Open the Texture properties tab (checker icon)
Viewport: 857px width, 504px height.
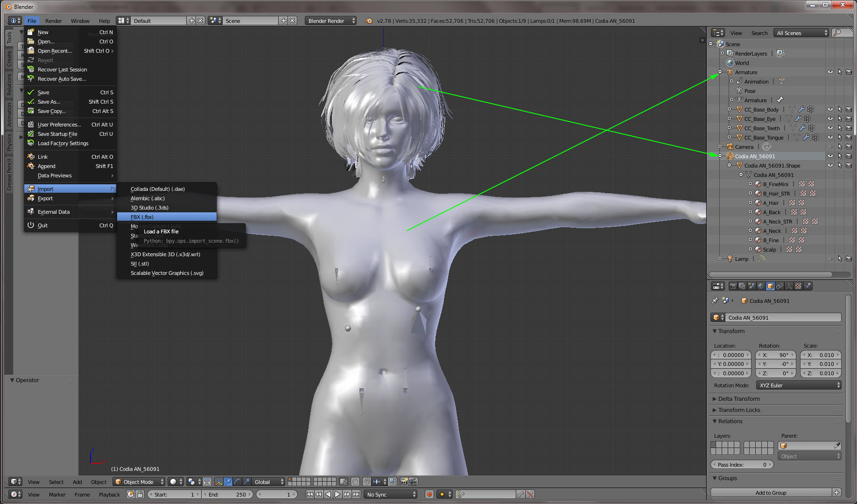[798, 286]
